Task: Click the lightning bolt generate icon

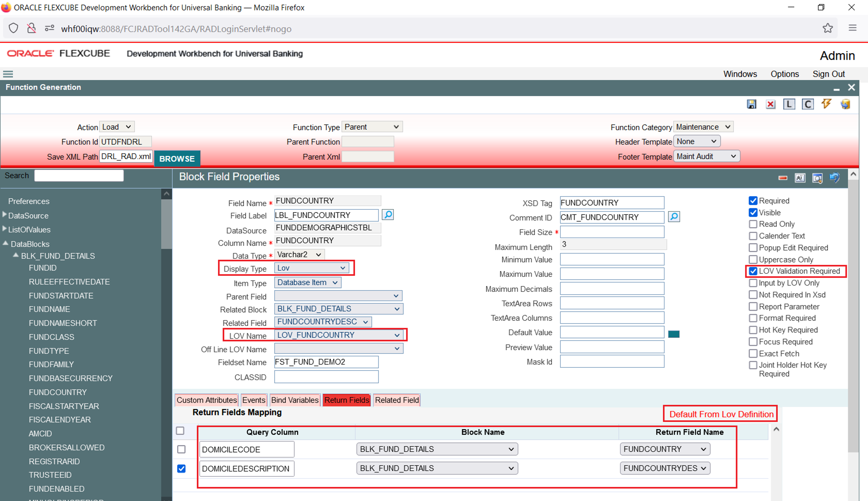Action: 826,104
